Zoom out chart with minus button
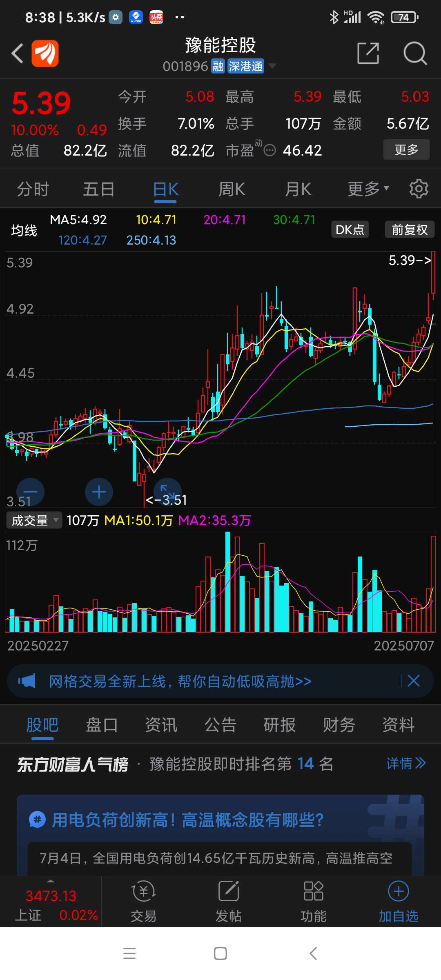The width and height of the screenshot is (441, 980). 30,492
